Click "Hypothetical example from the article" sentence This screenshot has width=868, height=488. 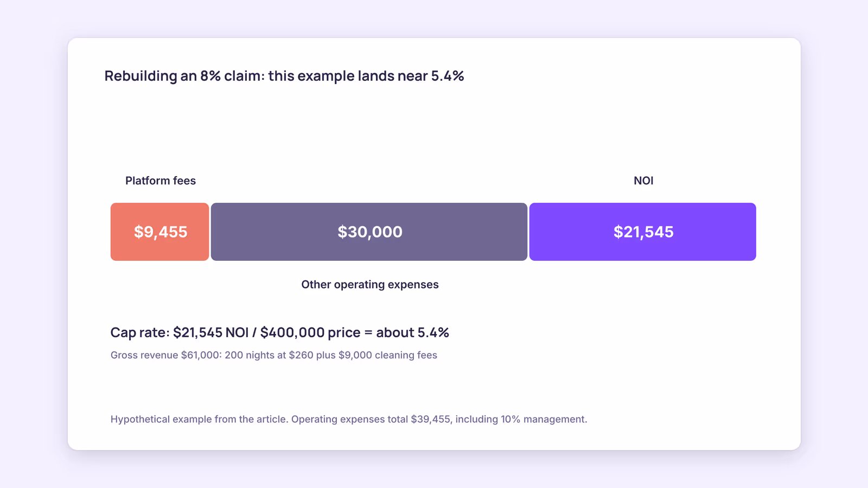(x=199, y=419)
